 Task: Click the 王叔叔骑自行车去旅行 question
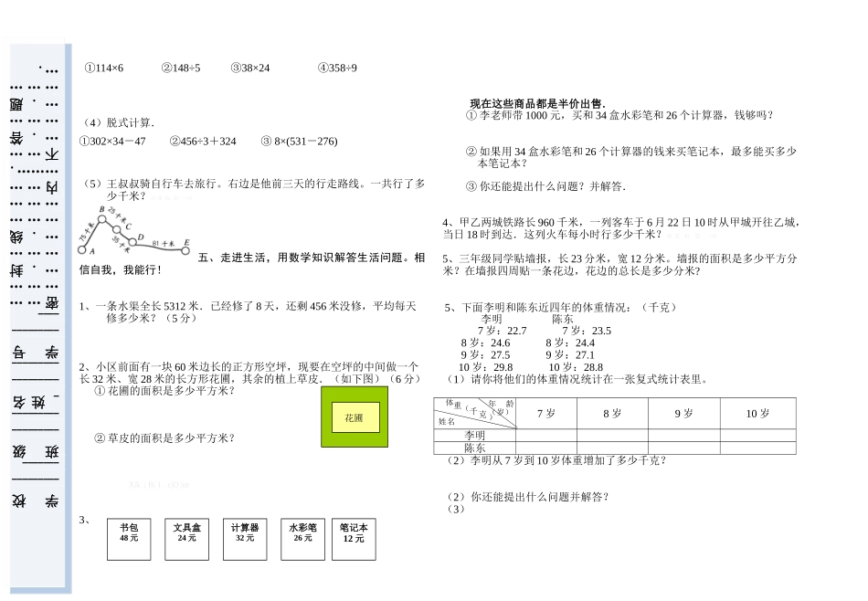pos(254,190)
